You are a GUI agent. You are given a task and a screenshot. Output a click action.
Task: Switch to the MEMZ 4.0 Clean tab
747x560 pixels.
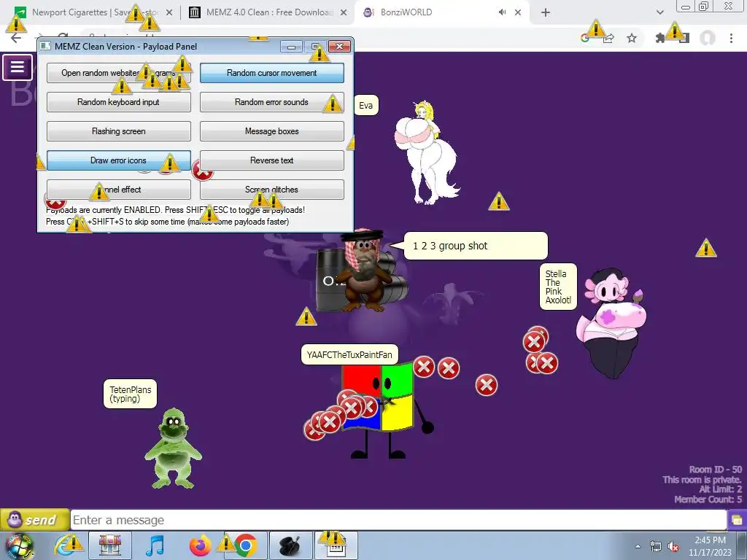pos(269,12)
